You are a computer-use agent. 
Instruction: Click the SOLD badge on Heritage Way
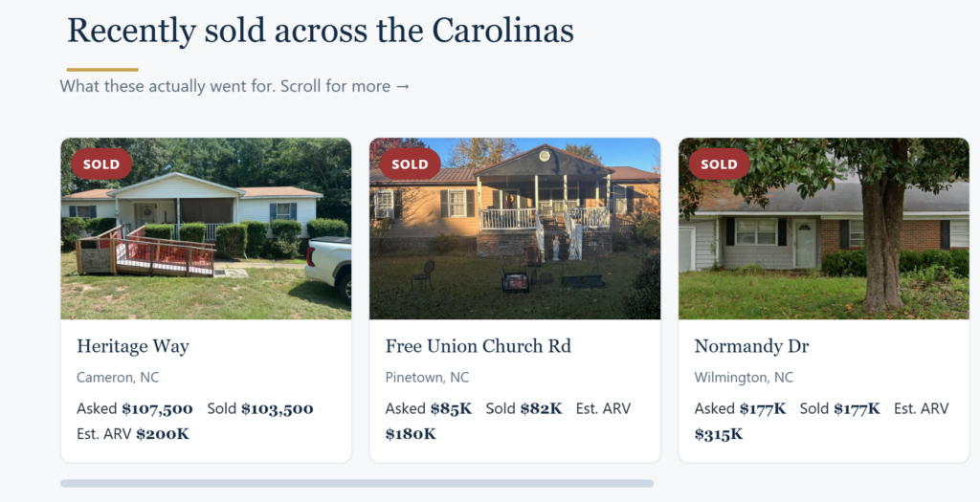(x=101, y=164)
